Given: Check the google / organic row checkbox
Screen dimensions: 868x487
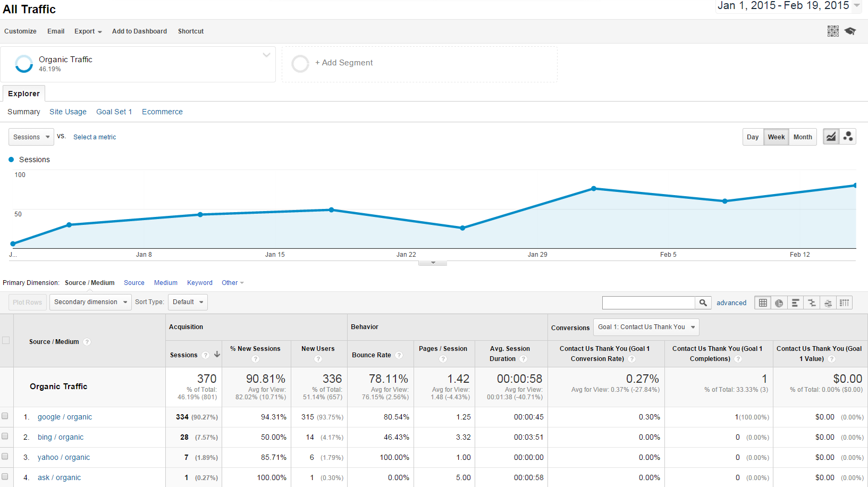Looking at the screenshot, I should (5, 416).
